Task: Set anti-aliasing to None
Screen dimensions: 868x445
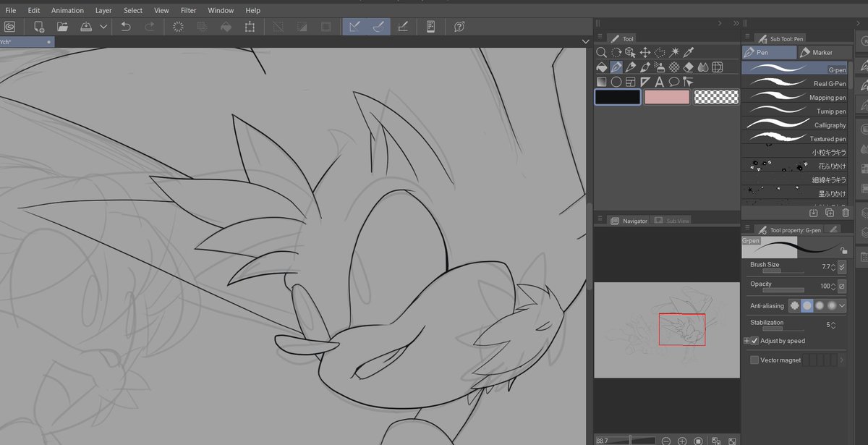Action: coord(795,306)
